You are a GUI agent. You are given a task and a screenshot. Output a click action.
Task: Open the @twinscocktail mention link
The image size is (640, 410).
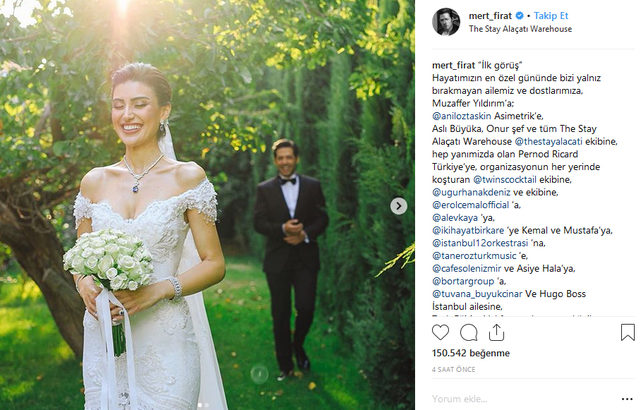504,180
